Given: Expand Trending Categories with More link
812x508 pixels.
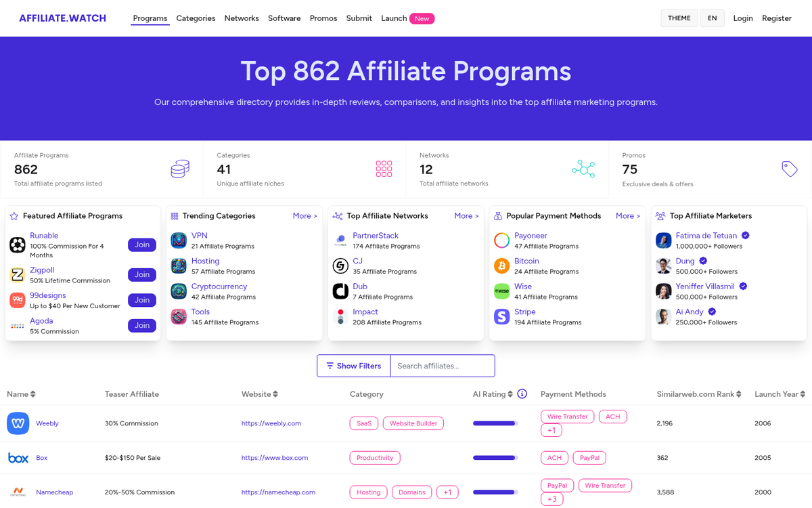Looking at the screenshot, I should pyautogui.click(x=304, y=215).
